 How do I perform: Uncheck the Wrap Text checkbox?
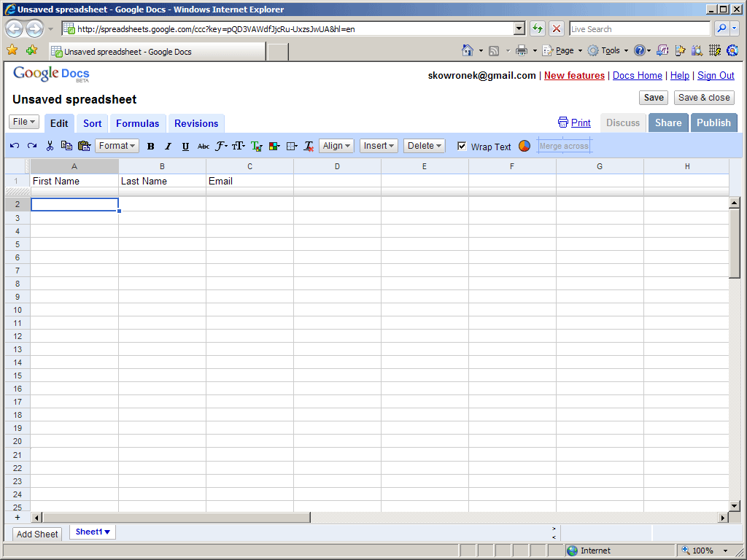click(462, 146)
